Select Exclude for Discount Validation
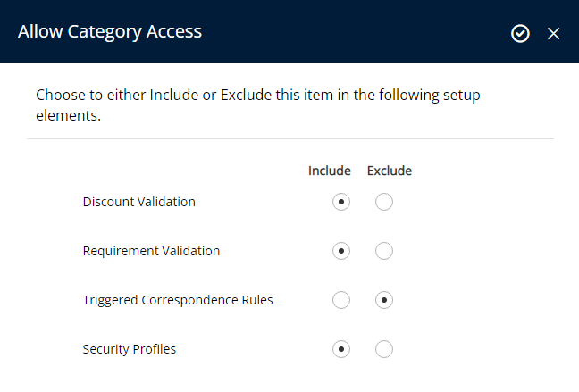Image resolution: width=579 pixels, height=392 pixels. pos(384,202)
